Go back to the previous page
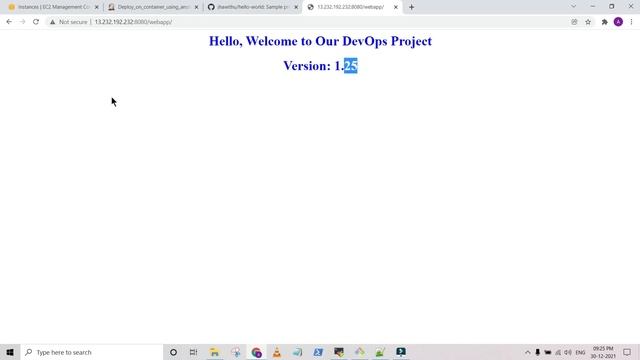The height and width of the screenshot is (360, 640). click(x=9, y=22)
